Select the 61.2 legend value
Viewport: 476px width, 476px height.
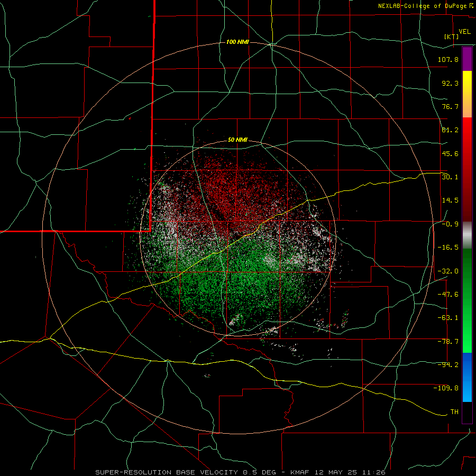450,130
